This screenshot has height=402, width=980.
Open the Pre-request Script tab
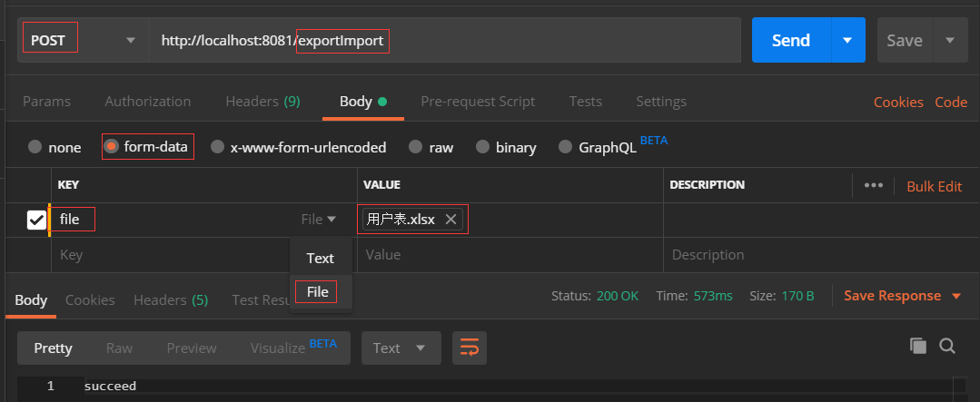click(x=478, y=101)
